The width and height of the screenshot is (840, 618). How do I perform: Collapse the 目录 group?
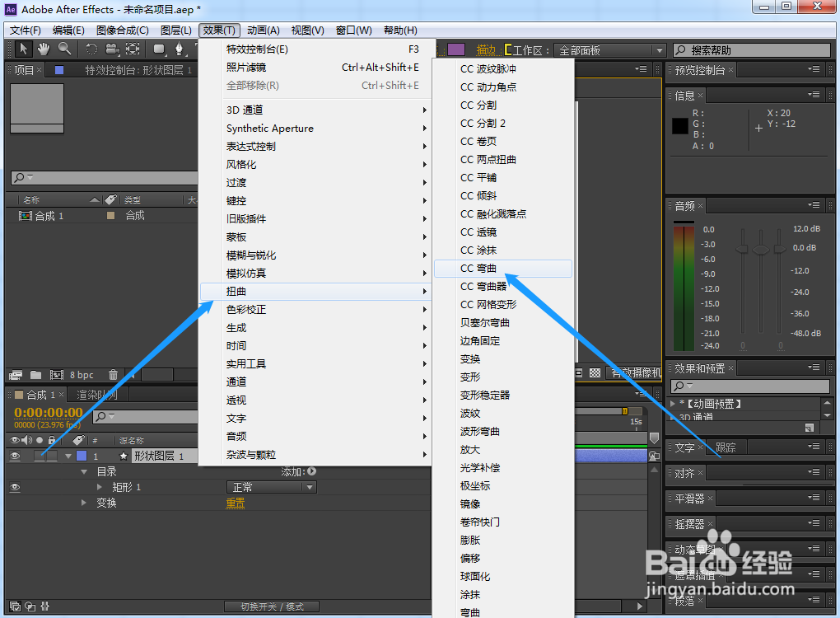pyautogui.click(x=83, y=471)
